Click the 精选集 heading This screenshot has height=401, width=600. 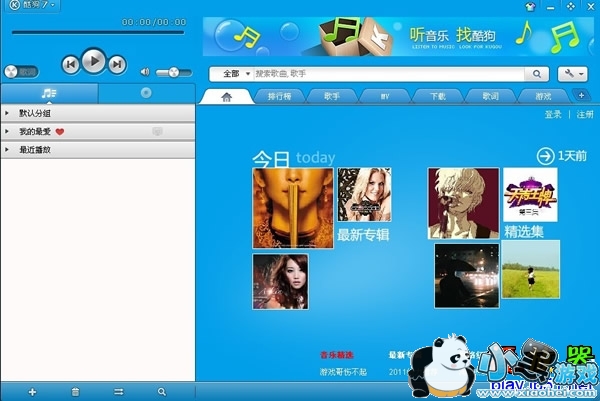[524, 231]
